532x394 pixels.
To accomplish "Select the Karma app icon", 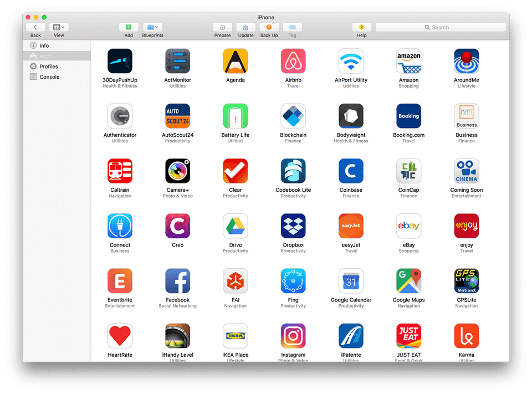I will coord(467,336).
